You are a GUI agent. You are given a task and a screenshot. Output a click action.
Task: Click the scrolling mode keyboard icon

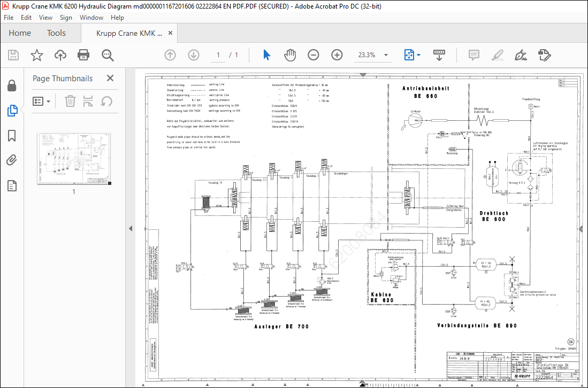click(x=439, y=55)
